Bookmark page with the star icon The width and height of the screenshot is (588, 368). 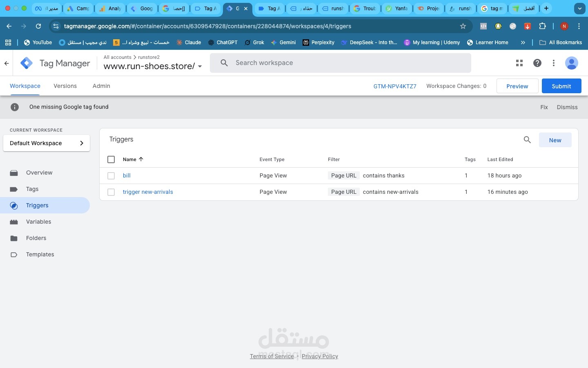tap(463, 26)
